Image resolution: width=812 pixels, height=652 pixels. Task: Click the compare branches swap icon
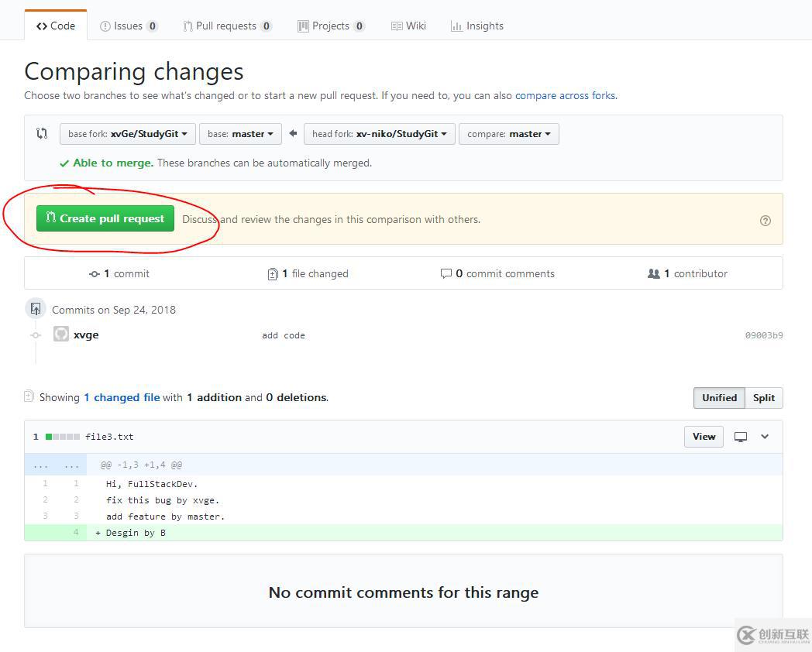click(x=42, y=133)
